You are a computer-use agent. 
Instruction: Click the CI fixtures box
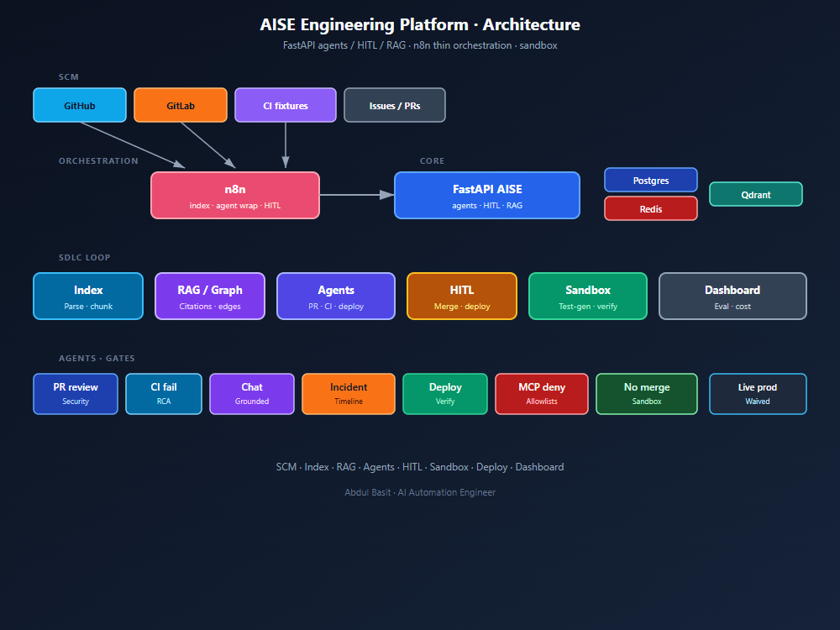286,105
